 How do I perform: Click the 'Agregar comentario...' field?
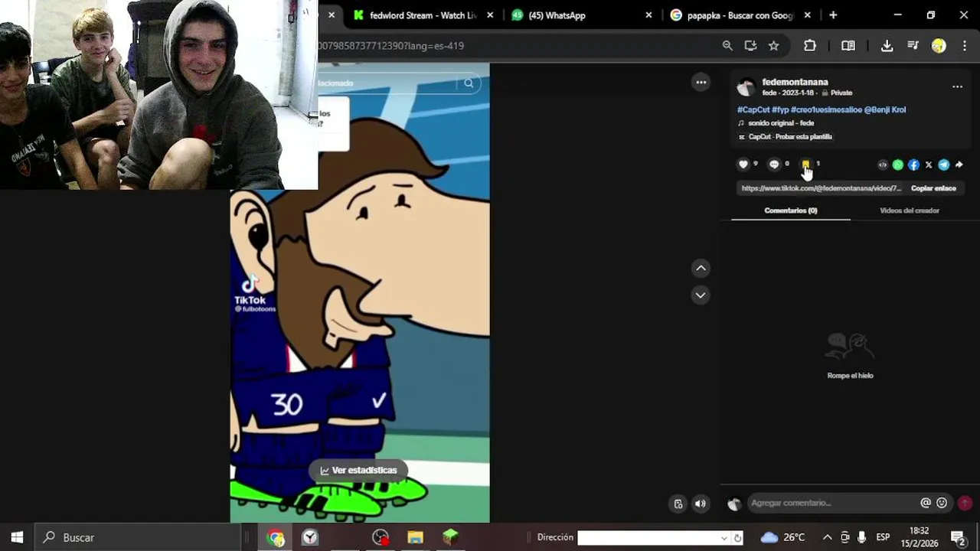[832, 503]
